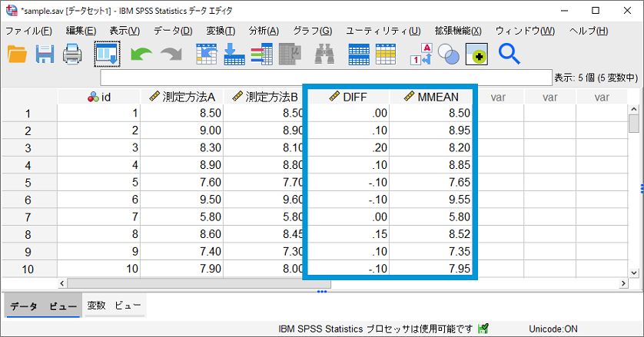644x337 pixels.
Task: Click the Find binoculars icon
Action: coord(324,54)
